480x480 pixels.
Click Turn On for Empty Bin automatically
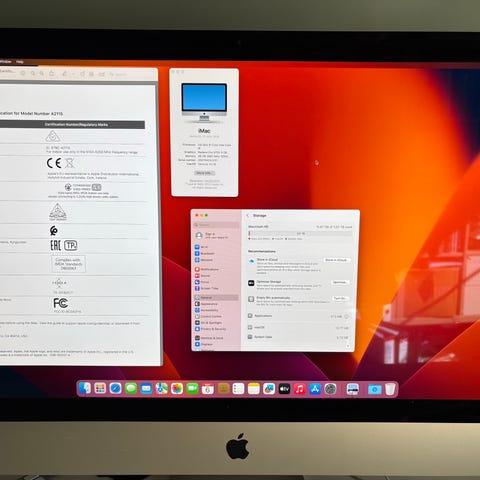pos(340,298)
